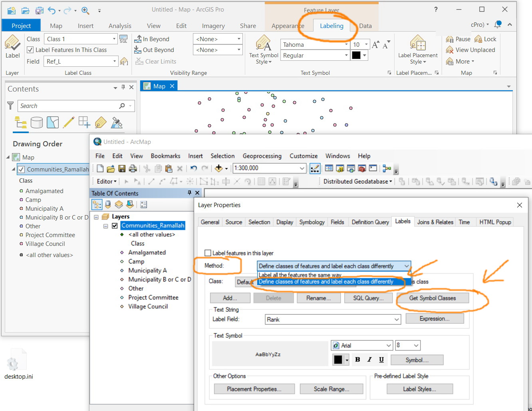Viewport: 532px width, 411px height.
Task: Click Save project icon in ArcGIS Pro title bar
Action: click(39, 10)
